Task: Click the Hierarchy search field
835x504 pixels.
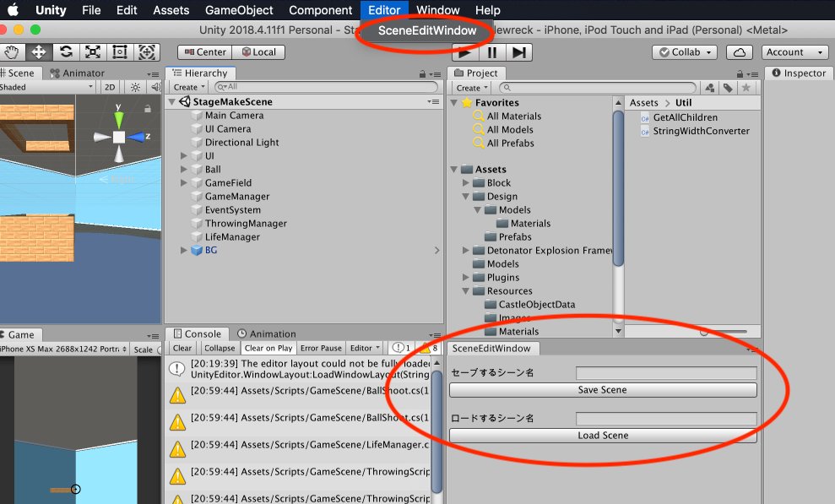Action: click(327, 87)
